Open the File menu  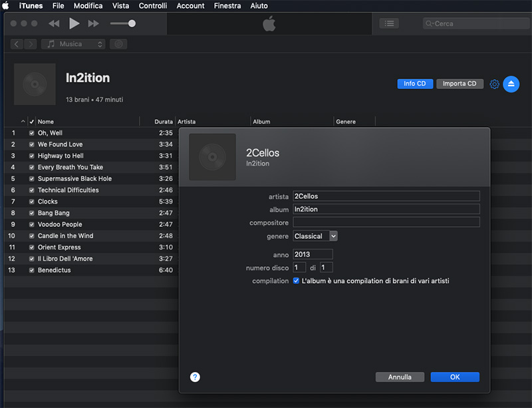click(x=58, y=6)
